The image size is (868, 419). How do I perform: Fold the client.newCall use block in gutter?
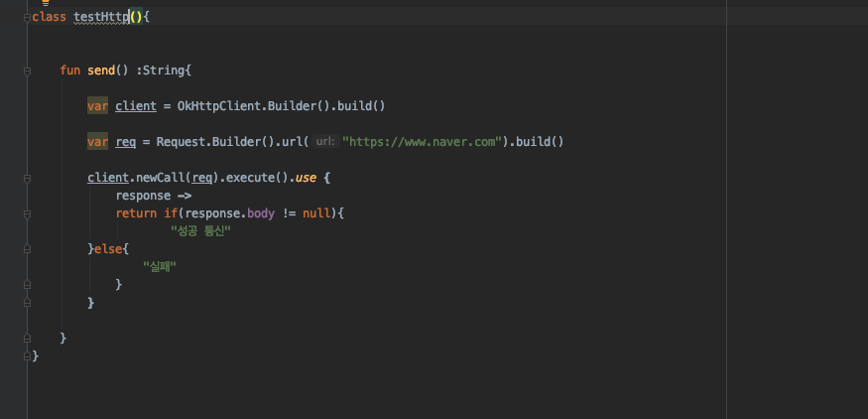[27, 179]
